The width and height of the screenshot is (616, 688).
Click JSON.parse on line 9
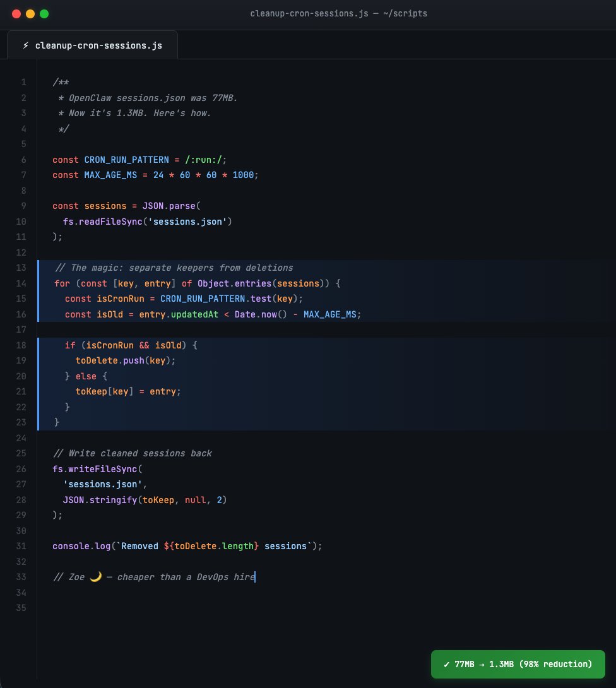click(x=169, y=206)
